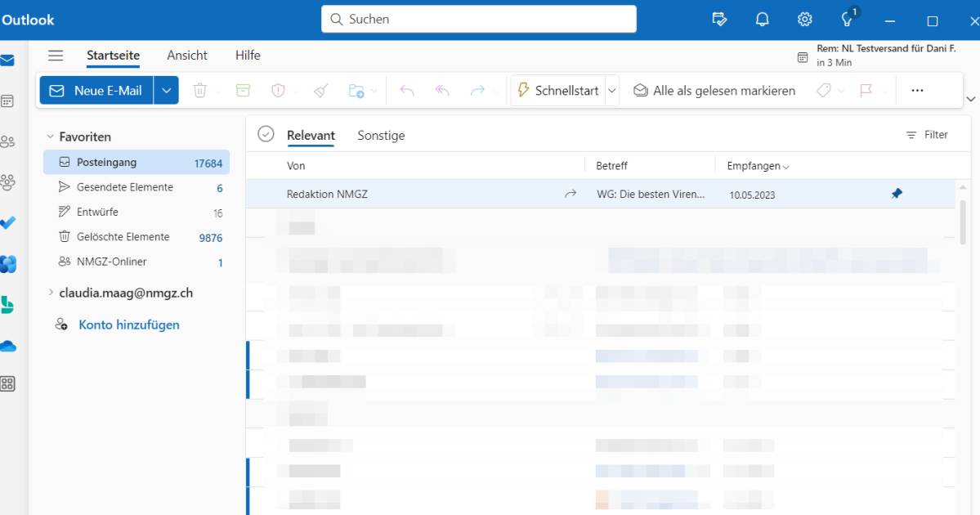Open the Calendar icon in the left rail
Image resolution: width=980 pixels, height=515 pixels.
pos(12,100)
